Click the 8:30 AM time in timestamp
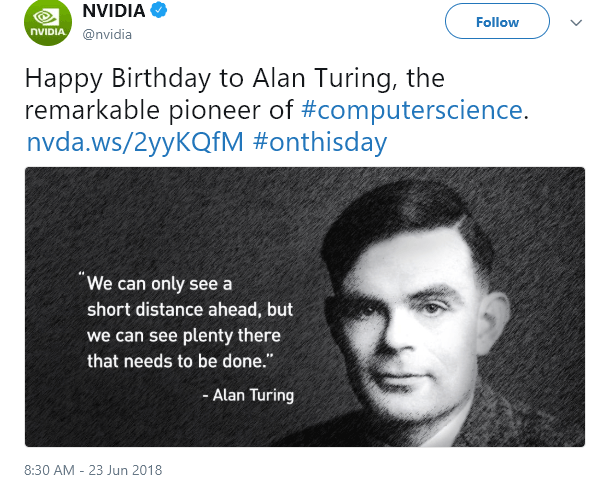 pyautogui.click(x=49, y=470)
